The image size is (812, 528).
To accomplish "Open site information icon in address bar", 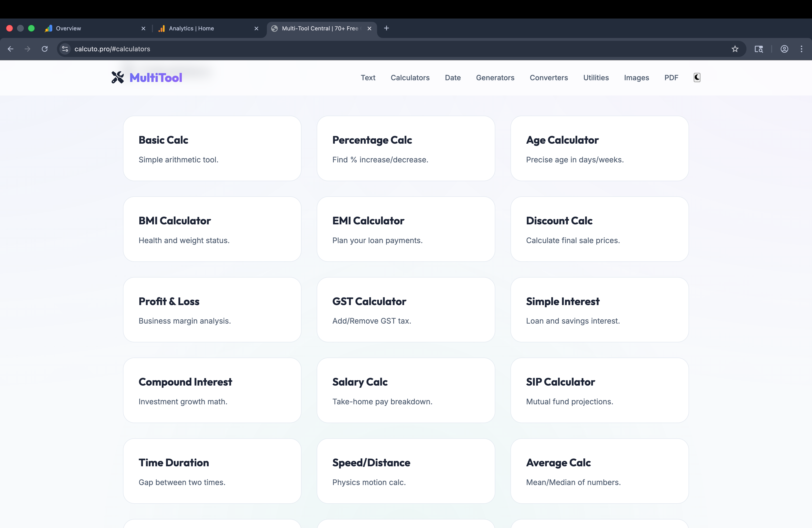I will click(x=65, y=49).
